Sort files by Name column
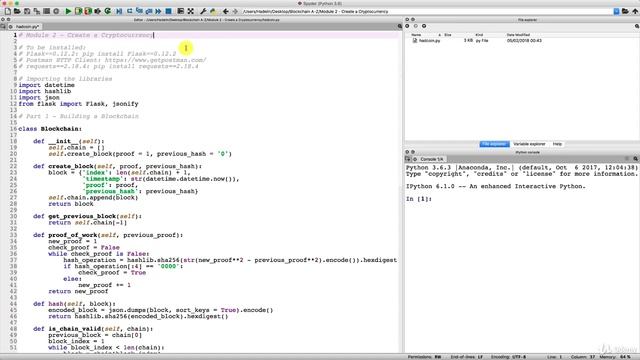 [x=416, y=35]
